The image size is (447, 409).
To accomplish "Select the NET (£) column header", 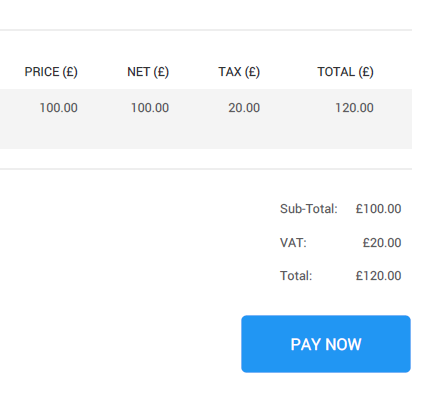I will click(x=148, y=72).
